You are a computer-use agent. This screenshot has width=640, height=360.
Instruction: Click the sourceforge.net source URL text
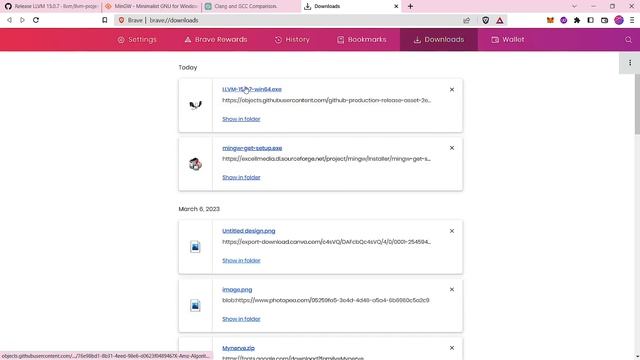click(x=327, y=159)
